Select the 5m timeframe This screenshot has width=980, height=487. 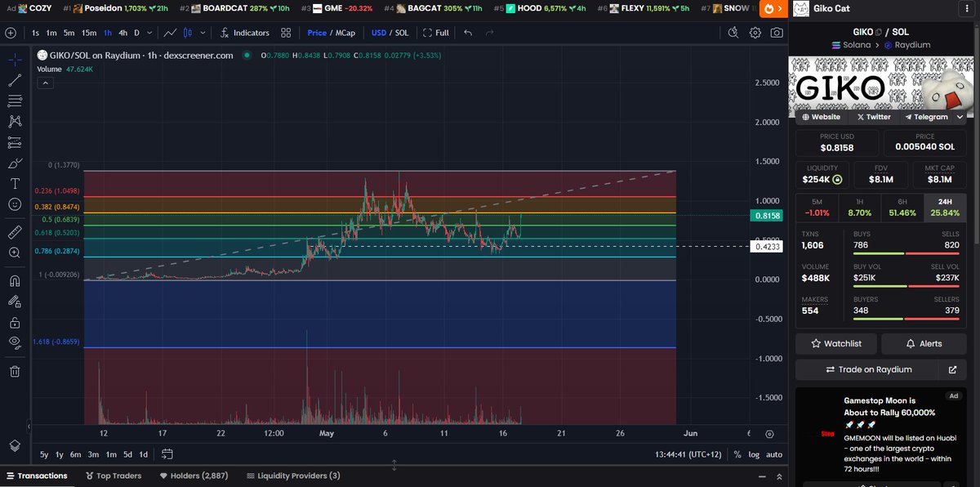69,33
